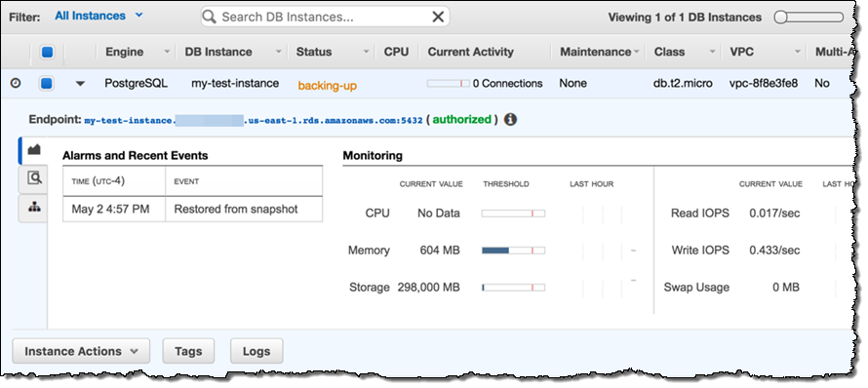Click the Logs button

256,352
